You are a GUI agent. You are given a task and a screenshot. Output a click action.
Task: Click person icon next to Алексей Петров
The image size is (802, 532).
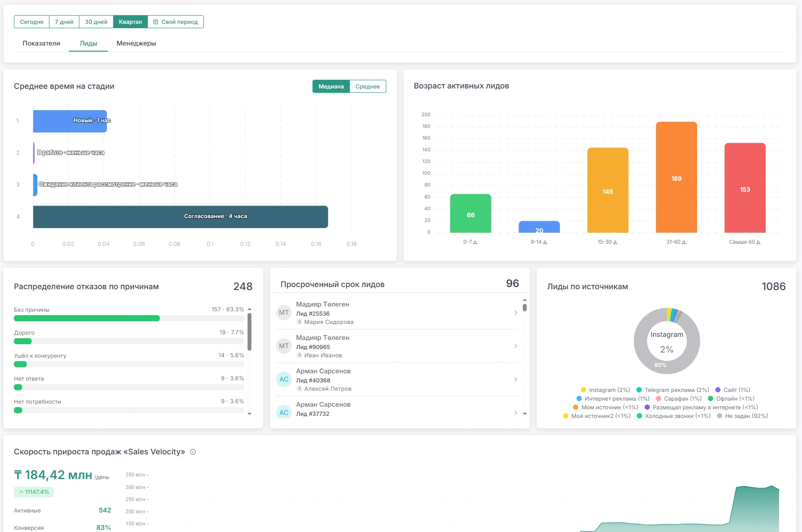pos(299,389)
